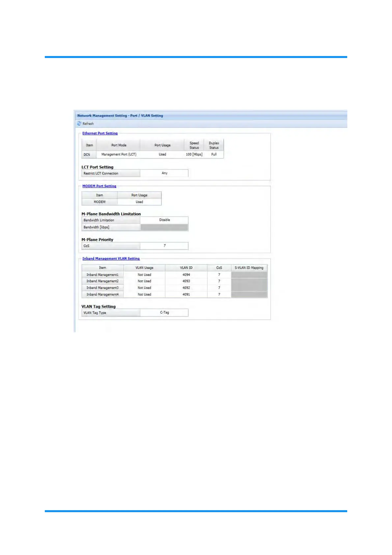
Task: Select the Inband Management4 row label
Action: [102, 295]
